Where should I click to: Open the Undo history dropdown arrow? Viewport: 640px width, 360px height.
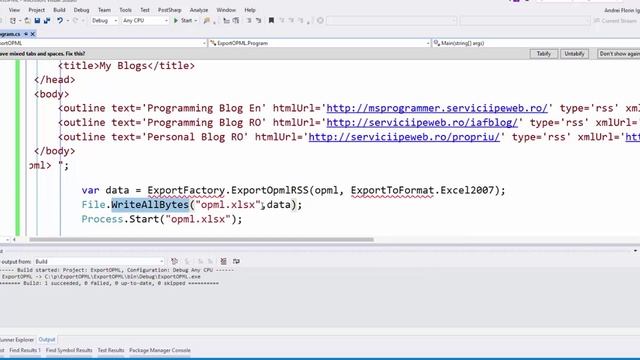point(68,20)
